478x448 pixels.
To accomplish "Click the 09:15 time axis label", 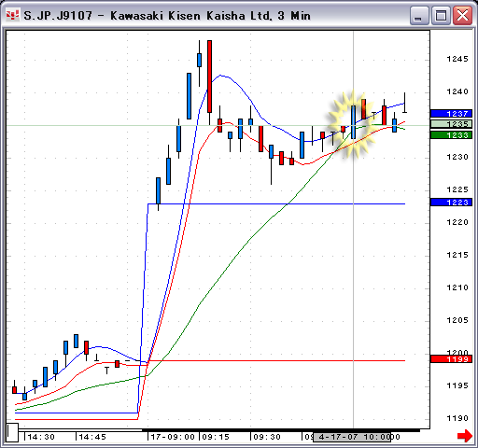I will click(216, 437).
